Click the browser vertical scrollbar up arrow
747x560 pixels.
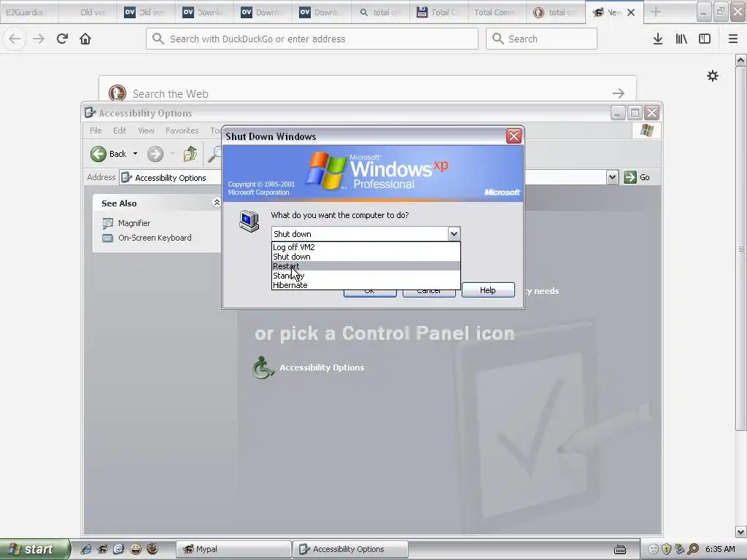pos(740,60)
